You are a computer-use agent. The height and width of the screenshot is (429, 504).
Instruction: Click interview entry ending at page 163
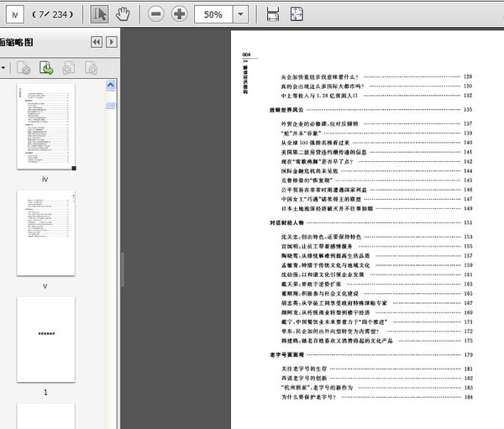click(376, 284)
